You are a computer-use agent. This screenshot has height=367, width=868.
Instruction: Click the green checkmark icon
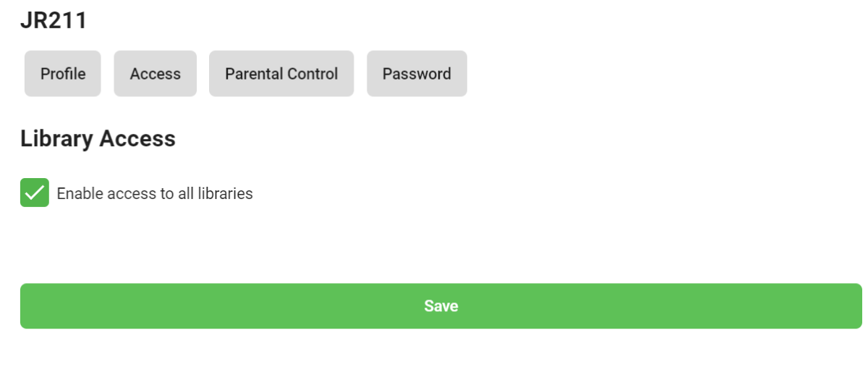(x=35, y=193)
